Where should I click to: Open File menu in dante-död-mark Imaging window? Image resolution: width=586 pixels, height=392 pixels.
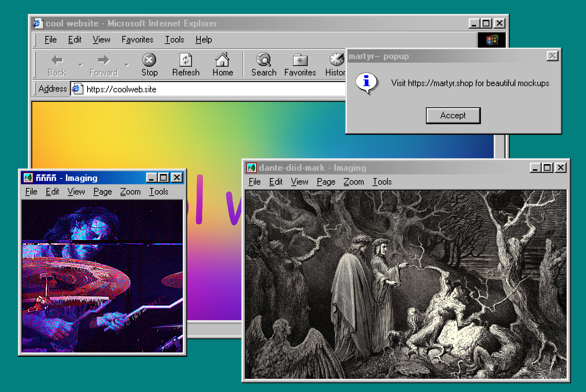click(x=255, y=182)
